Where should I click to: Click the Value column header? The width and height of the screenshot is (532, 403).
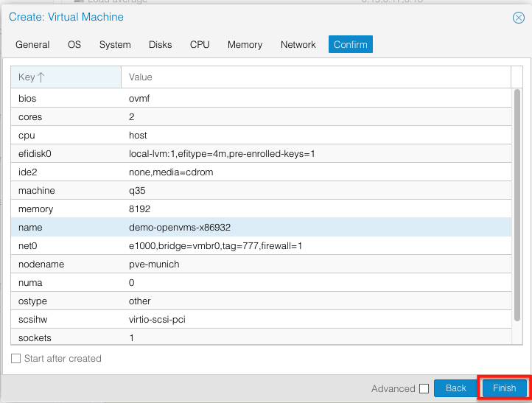315,77
